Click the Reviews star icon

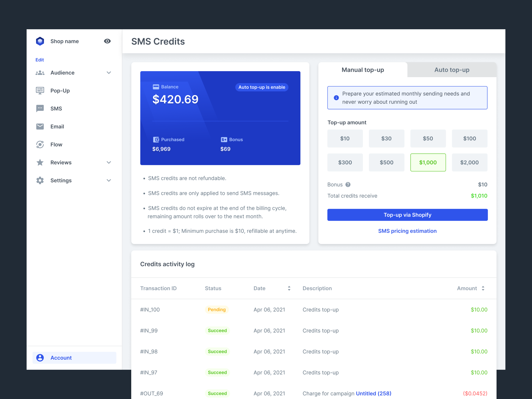coord(40,162)
